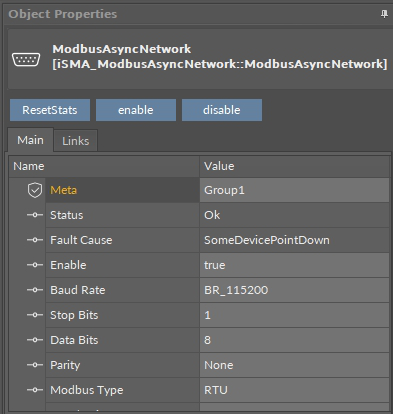Click the enable action button
Image resolution: width=393 pixels, height=414 pixels.
click(136, 110)
